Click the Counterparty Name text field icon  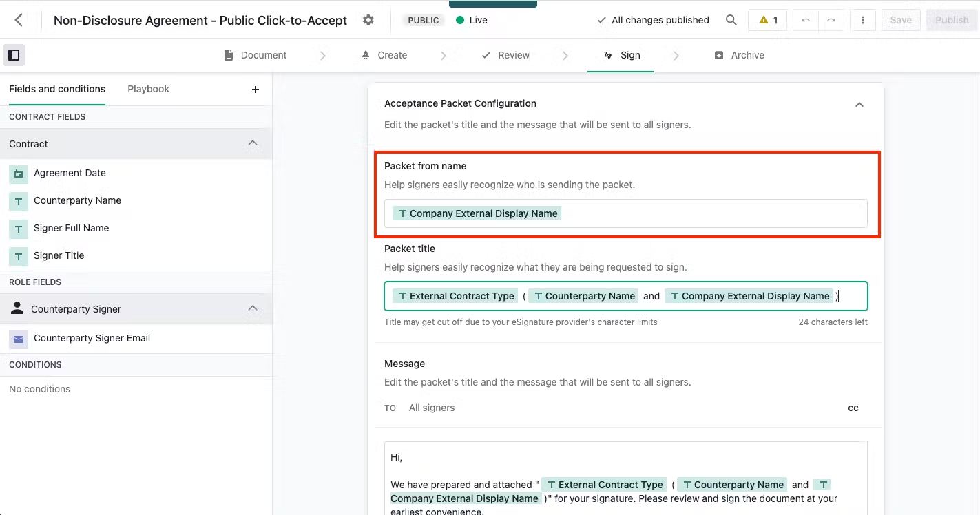tap(18, 201)
